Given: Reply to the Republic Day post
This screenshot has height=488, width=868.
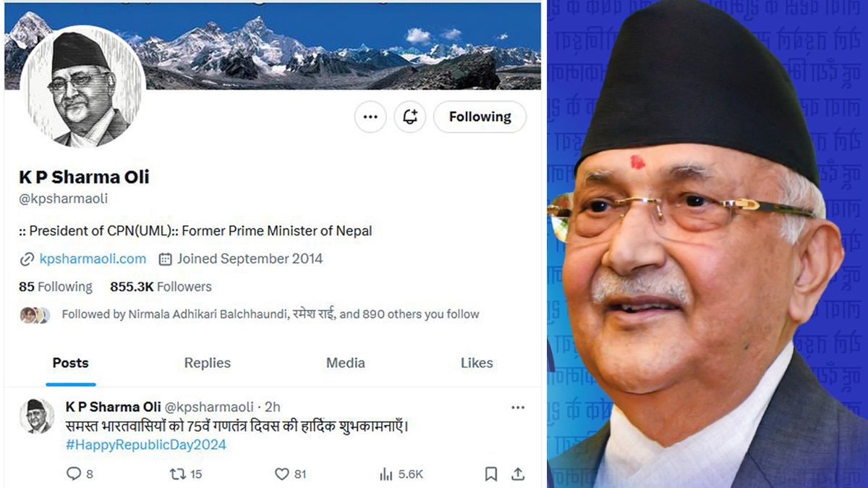Looking at the screenshot, I should tap(80, 474).
